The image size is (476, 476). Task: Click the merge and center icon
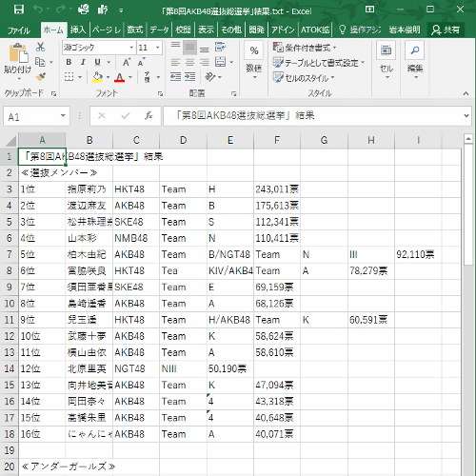click(x=221, y=62)
